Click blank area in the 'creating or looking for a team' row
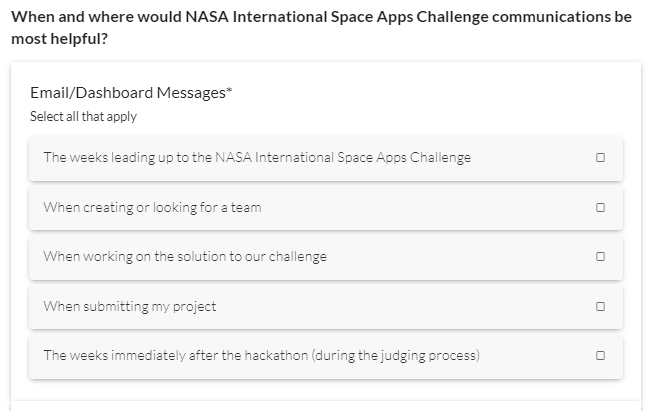This screenshot has width=648, height=411. [420, 208]
